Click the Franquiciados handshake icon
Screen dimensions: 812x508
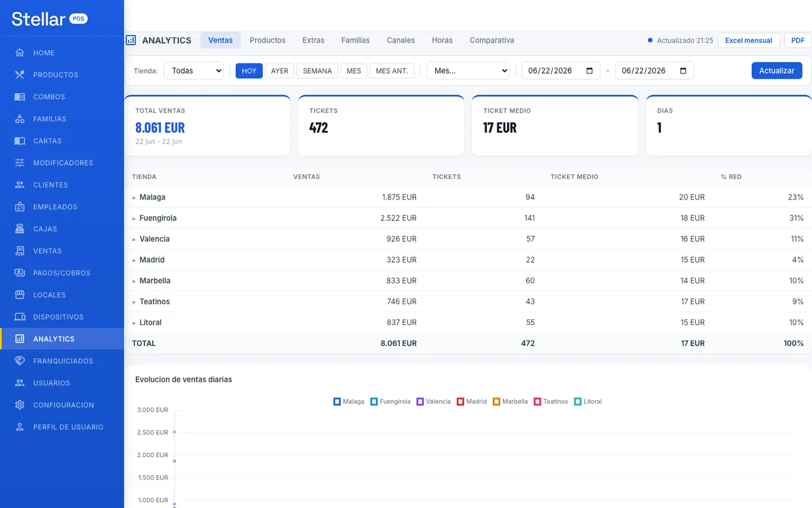pos(20,361)
